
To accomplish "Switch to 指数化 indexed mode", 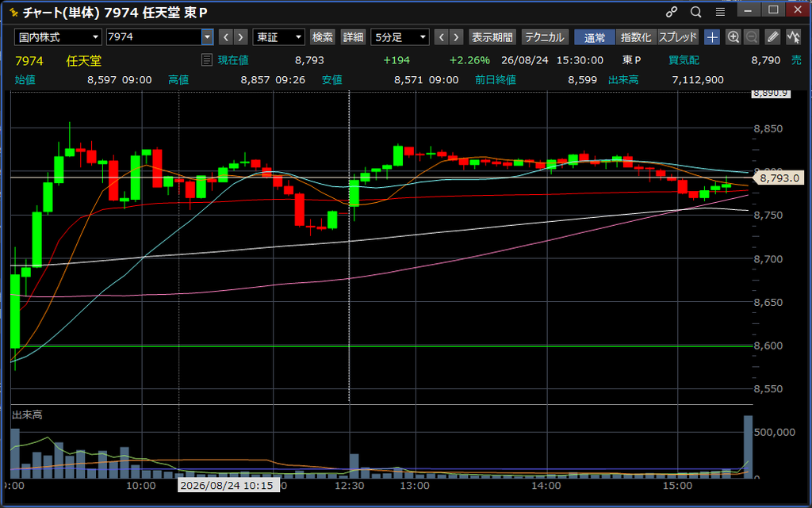I will [636, 37].
